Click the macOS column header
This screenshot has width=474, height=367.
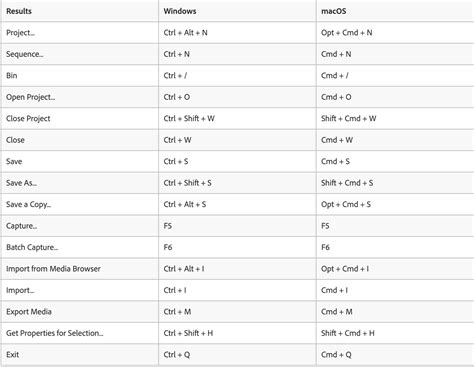(333, 11)
